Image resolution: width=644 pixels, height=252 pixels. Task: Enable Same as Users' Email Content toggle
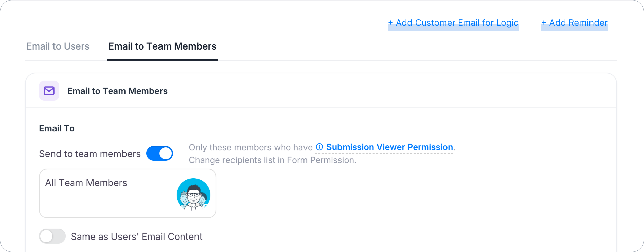coord(52,236)
